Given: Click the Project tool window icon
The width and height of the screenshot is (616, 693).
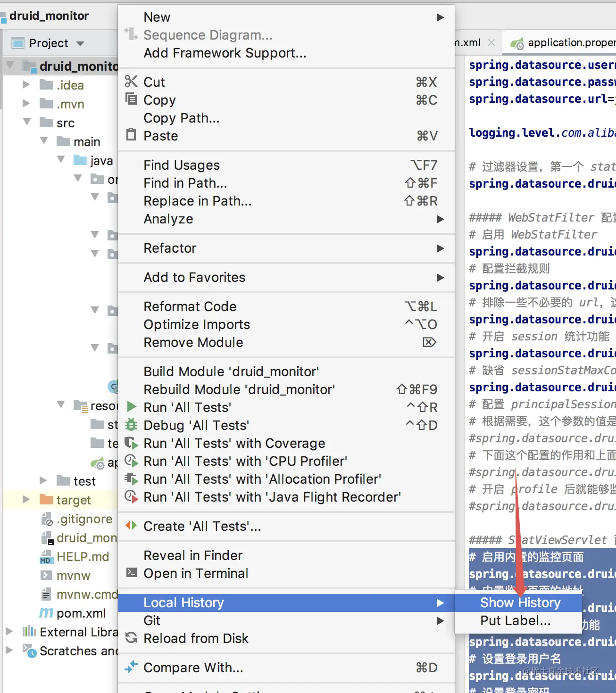Looking at the screenshot, I should [18, 43].
